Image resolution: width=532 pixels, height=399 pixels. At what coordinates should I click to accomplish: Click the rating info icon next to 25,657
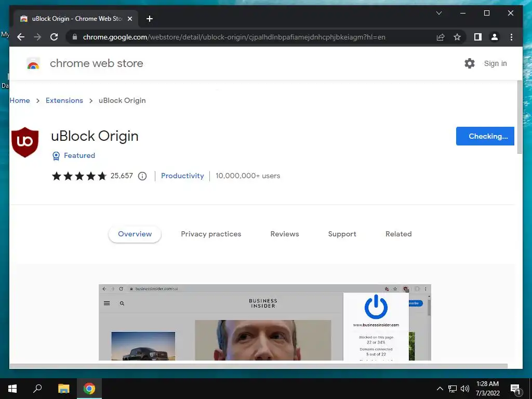pyautogui.click(x=142, y=176)
